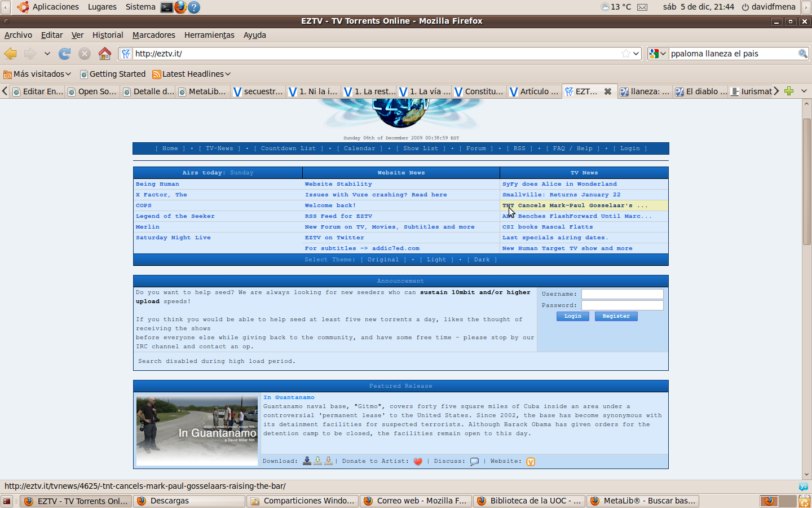Screen dimensions: 812x508
Task: Open a new tab with the plus icon
Action: (x=789, y=91)
